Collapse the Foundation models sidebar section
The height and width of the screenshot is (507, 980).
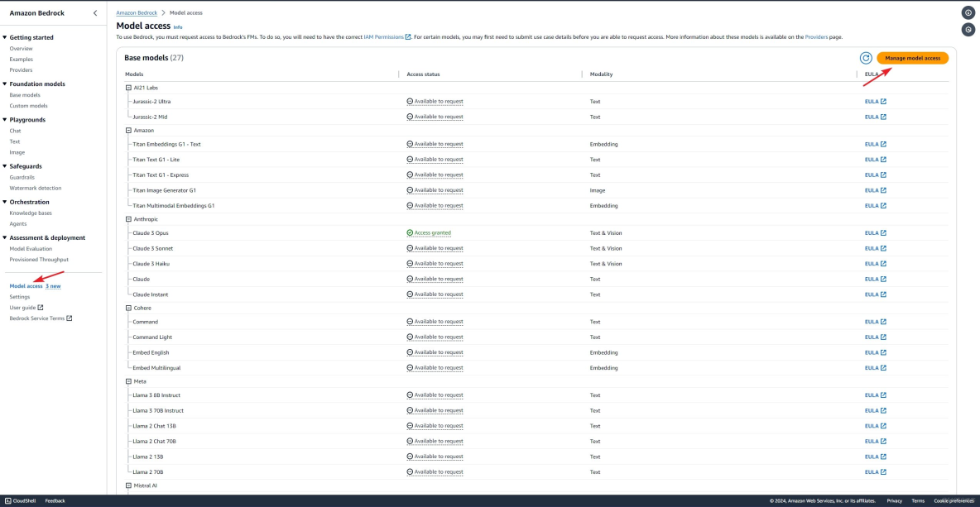[4, 84]
